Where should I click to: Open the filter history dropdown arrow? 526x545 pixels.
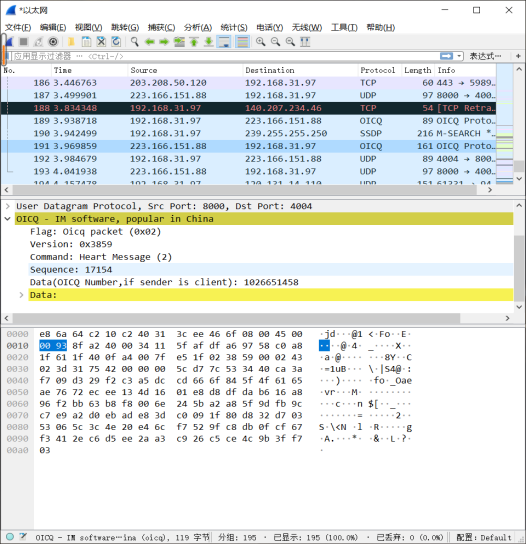tap(459, 56)
